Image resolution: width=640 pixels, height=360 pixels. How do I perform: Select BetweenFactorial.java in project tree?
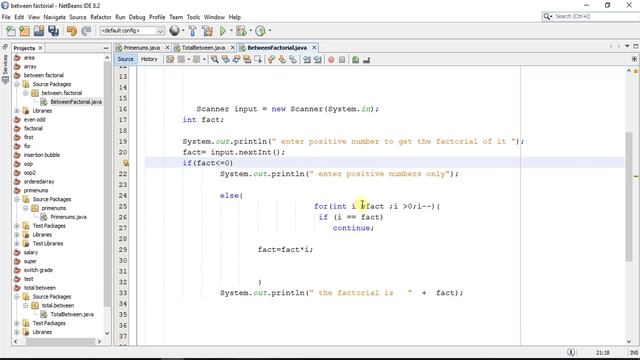click(76, 102)
